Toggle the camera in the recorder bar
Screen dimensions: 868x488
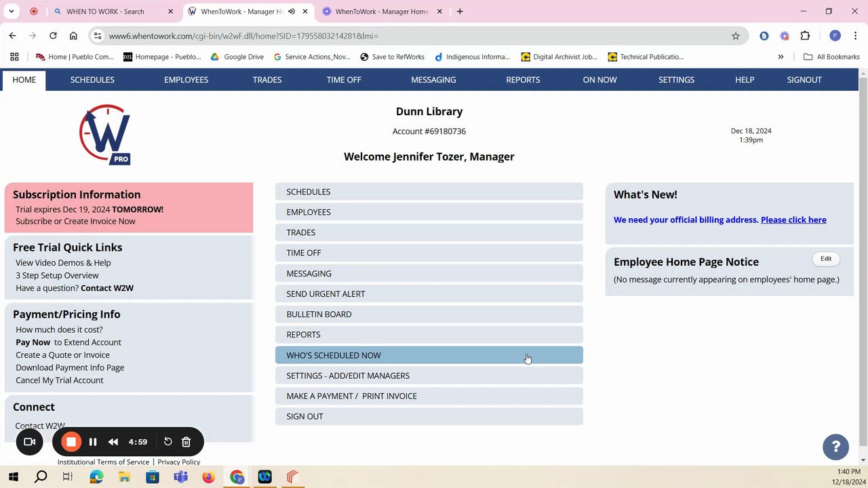pyautogui.click(x=30, y=442)
